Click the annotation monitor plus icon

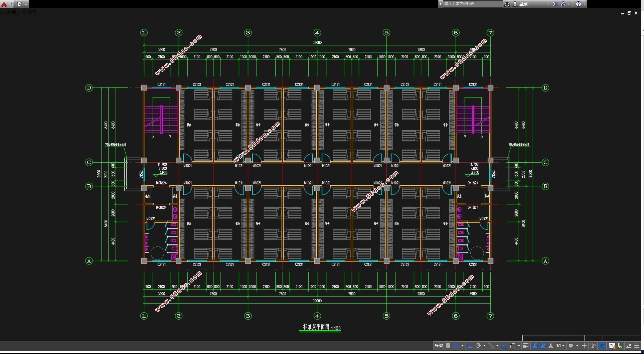tap(584, 346)
